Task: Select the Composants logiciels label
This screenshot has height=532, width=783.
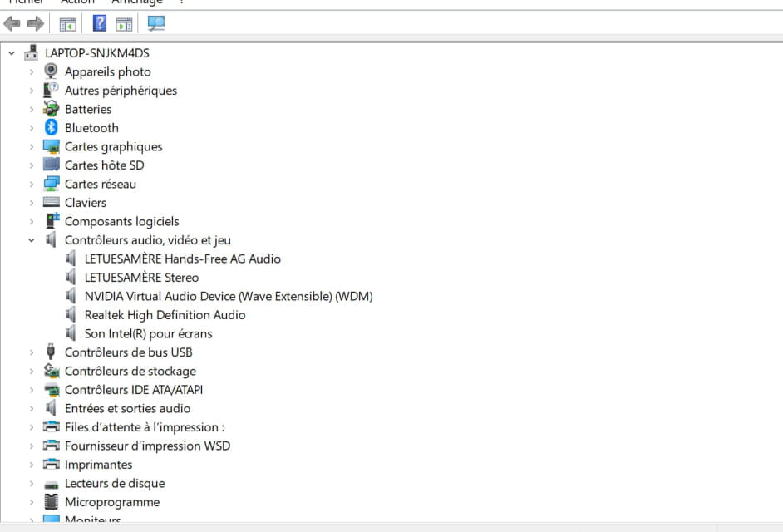Action: [122, 221]
